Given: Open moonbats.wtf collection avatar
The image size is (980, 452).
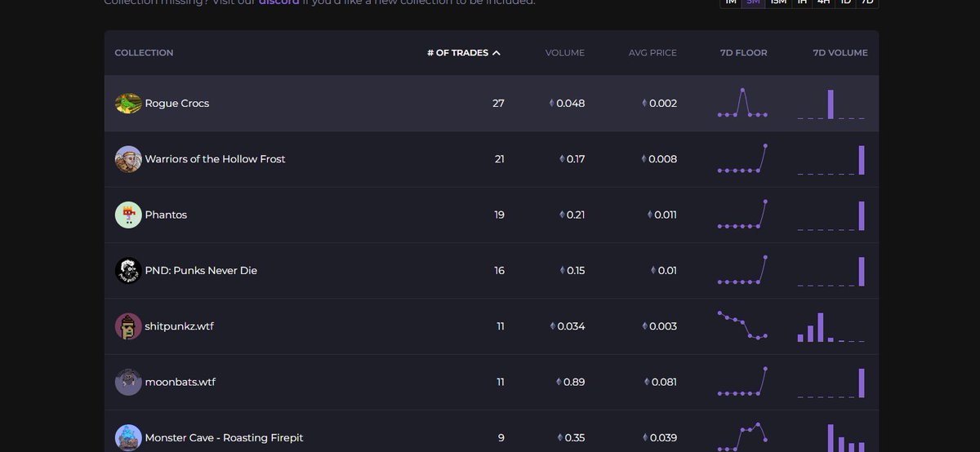Looking at the screenshot, I should click(x=128, y=382).
